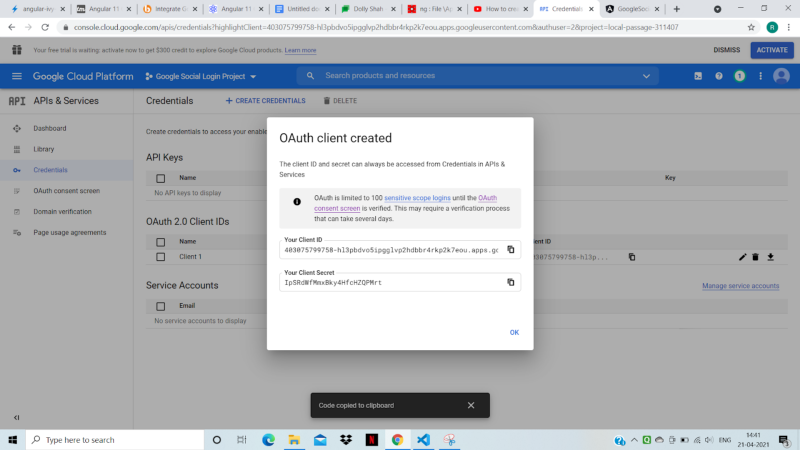Image resolution: width=800 pixels, height=450 pixels.
Task: Open the Windows Start menu
Action: coord(13,440)
